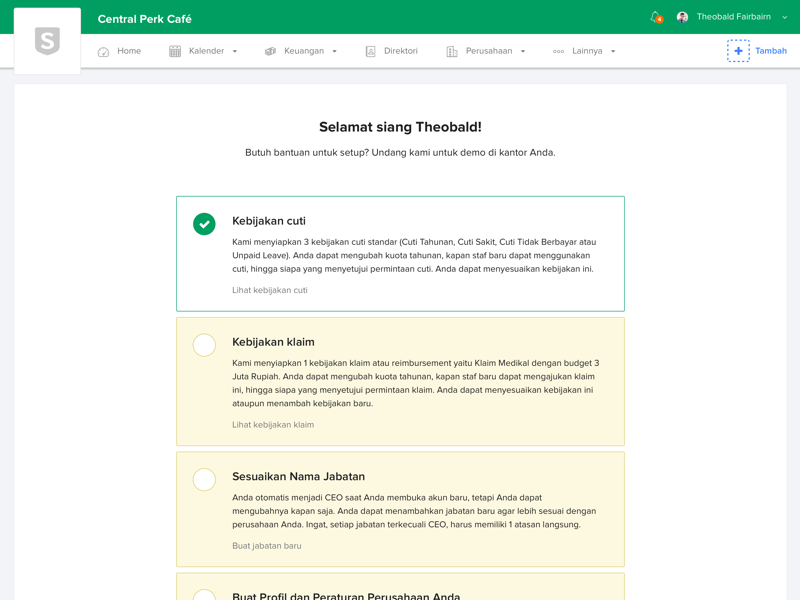Click the shield company logo
Screen dimensions: 800x600
pyautogui.click(x=47, y=41)
